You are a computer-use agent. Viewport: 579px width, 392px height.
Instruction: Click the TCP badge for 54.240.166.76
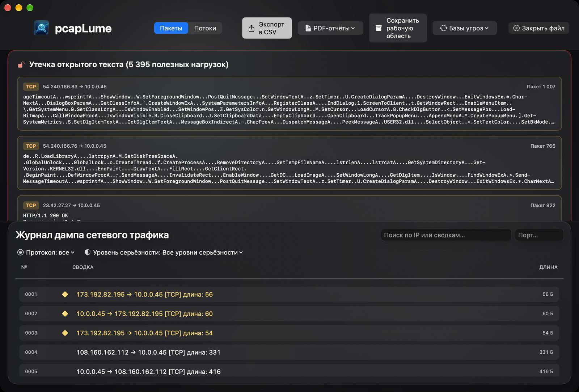click(31, 146)
